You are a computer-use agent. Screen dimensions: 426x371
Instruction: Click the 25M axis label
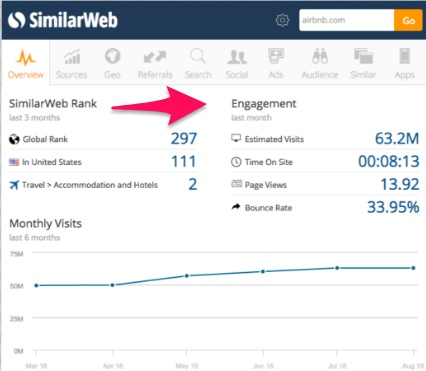[x=17, y=319]
